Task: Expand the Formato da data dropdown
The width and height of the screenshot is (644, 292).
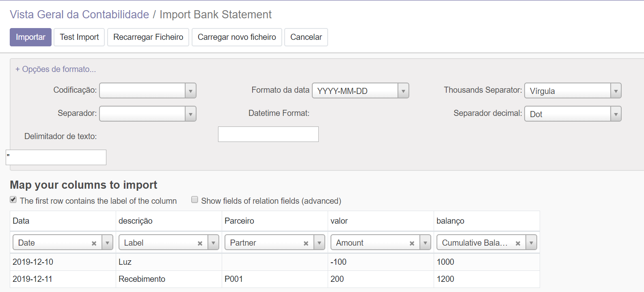Action: (x=403, y=91)
